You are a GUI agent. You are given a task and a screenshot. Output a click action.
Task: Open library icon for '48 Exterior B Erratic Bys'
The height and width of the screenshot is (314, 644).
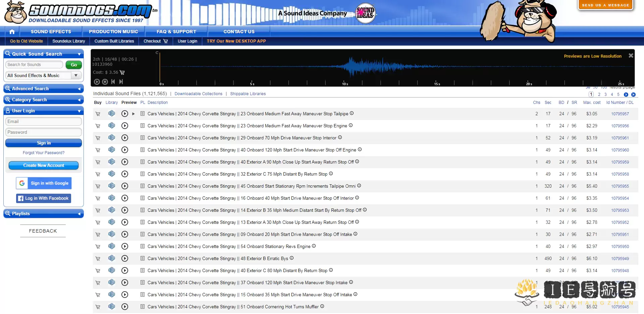pyautogui.click(x=112, y=258)
